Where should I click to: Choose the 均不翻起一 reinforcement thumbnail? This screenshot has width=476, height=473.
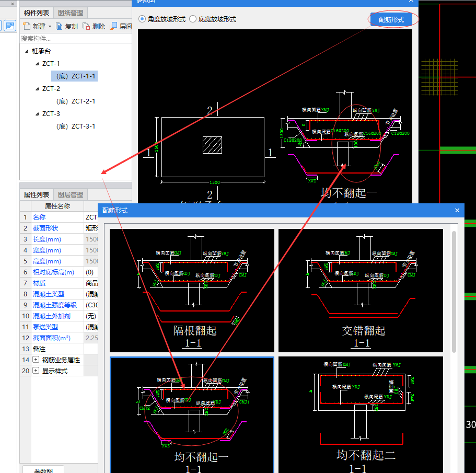tap(192, 415)
